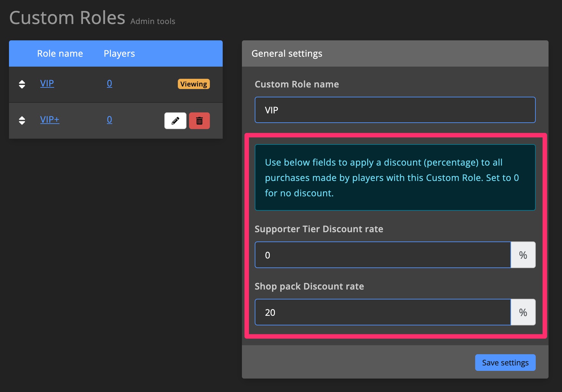Focus the Supporter Tier Discount rate field
This screenshot has height=392, width=562.
click(x=383, y=255)
